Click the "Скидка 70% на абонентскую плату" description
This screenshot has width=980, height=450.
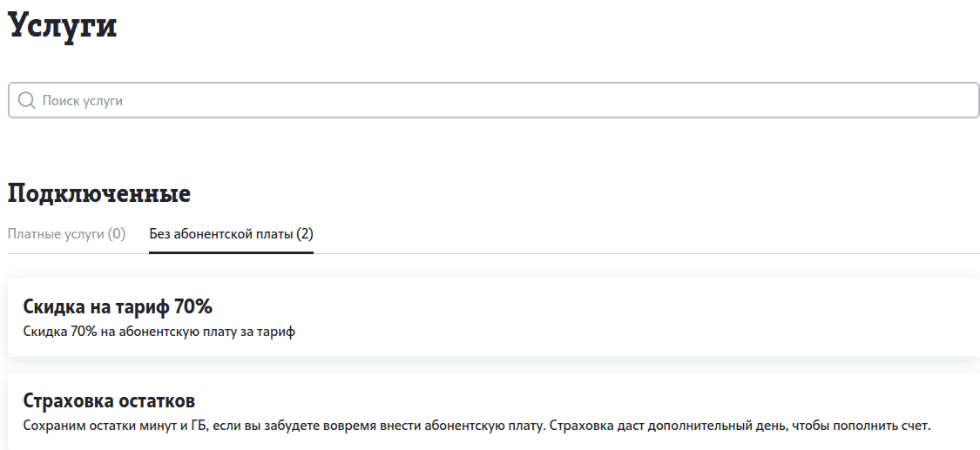click(x=159, y=332)
